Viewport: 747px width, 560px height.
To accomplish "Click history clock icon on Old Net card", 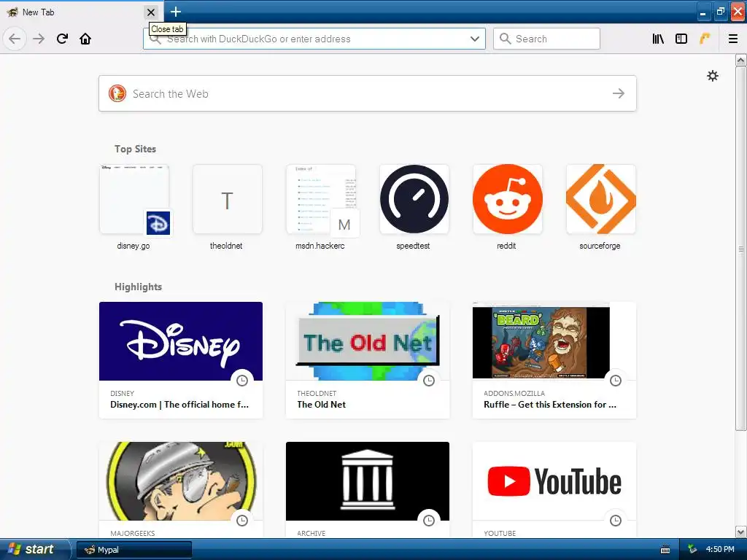I will click(429, 381).
